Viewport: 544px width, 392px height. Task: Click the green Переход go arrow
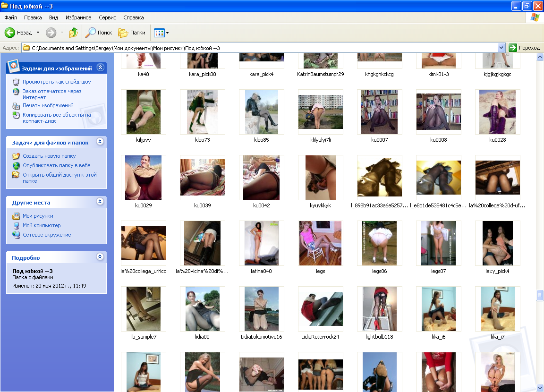tap(513, 48)
